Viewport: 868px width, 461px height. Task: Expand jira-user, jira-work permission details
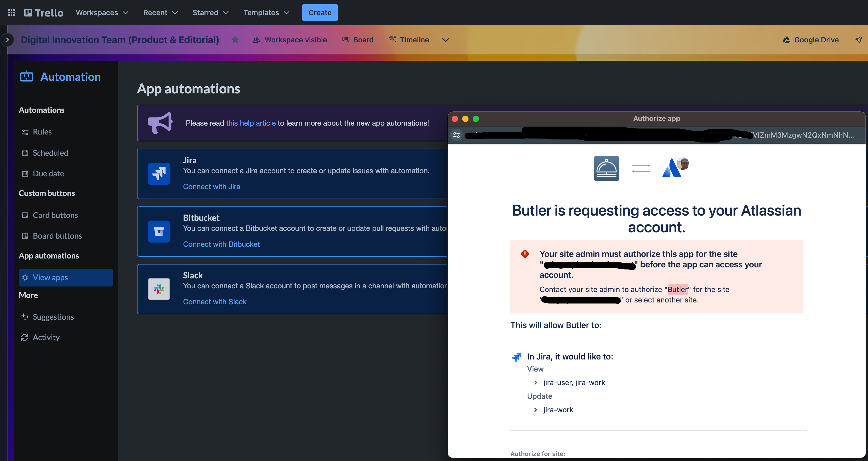535,383
